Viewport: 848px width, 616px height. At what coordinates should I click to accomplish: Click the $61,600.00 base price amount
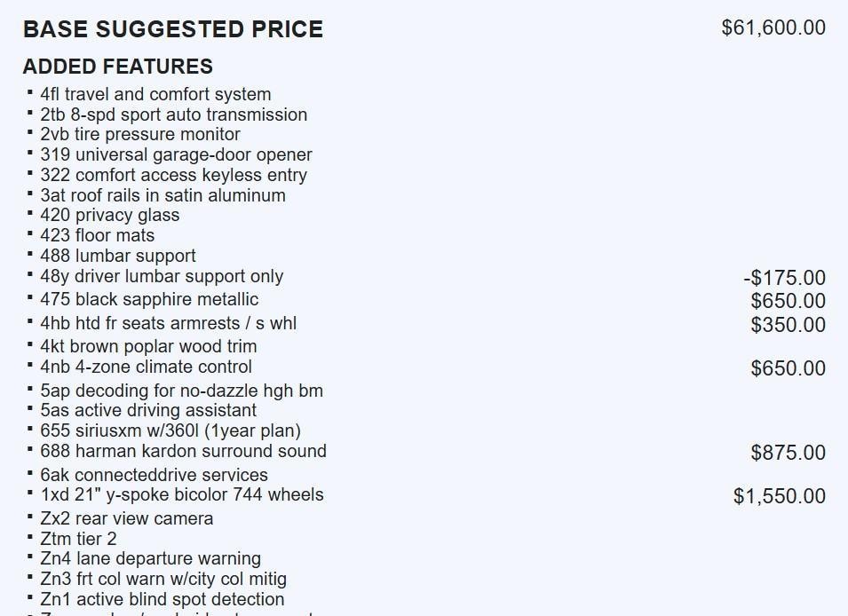click(773, 28)
